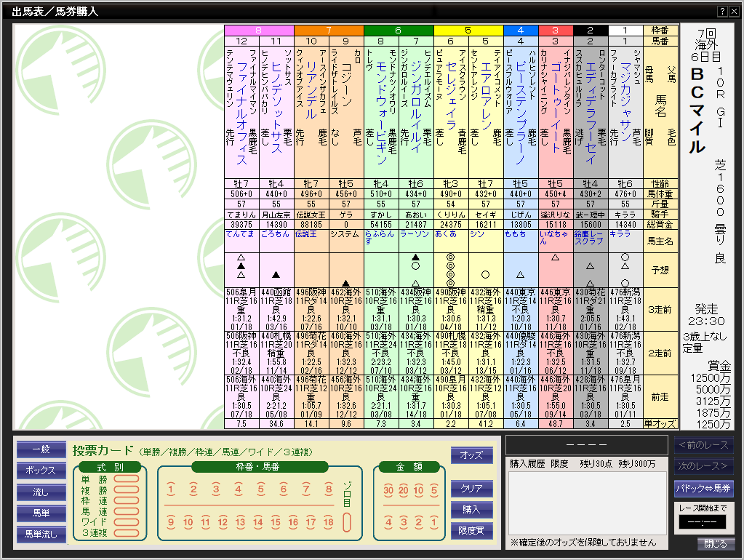744x560 pixels.
Task: Select amount 5 in top 金額 row
Action: coord(433,490)
